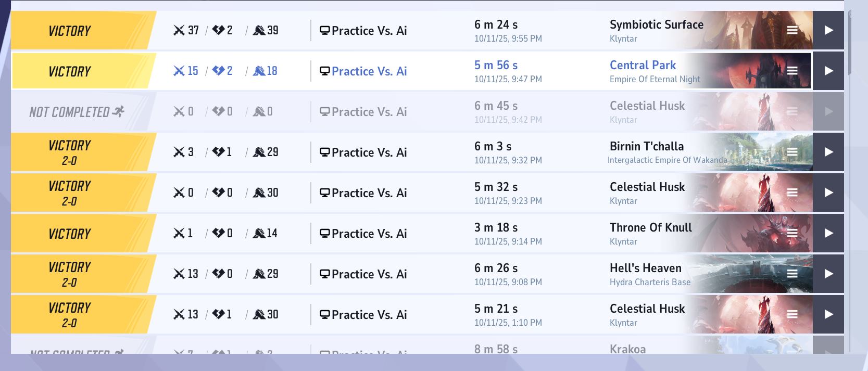The height and width of the screenshot is (371, 868).
Task: Open the Birnin T'challa match options menu
Action: click(x=792, y=152)
